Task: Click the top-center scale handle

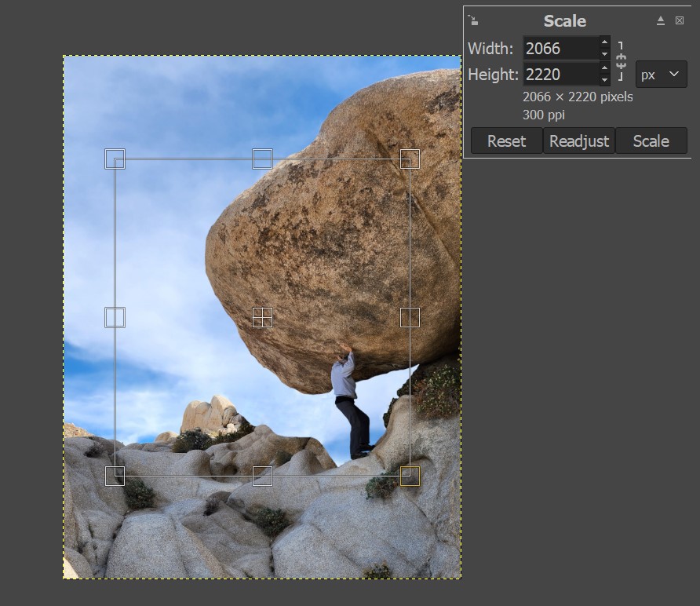Action: (262, 159)
